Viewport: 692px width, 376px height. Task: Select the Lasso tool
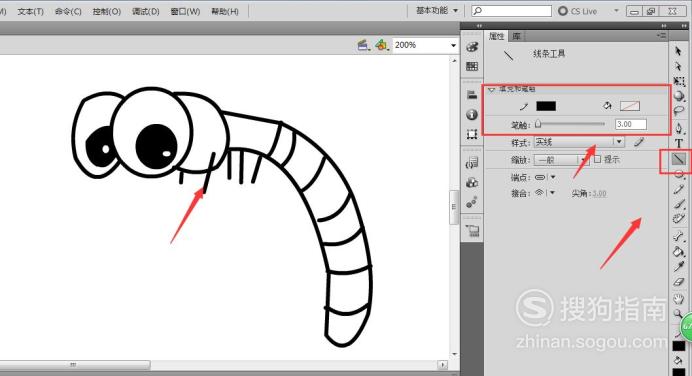point(679,110)
